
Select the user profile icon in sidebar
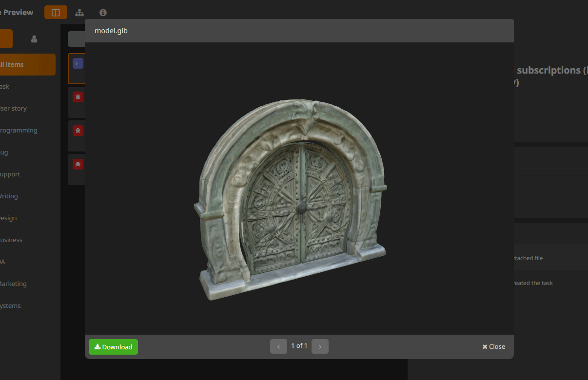pyautogui.click(x=34, y=39)
